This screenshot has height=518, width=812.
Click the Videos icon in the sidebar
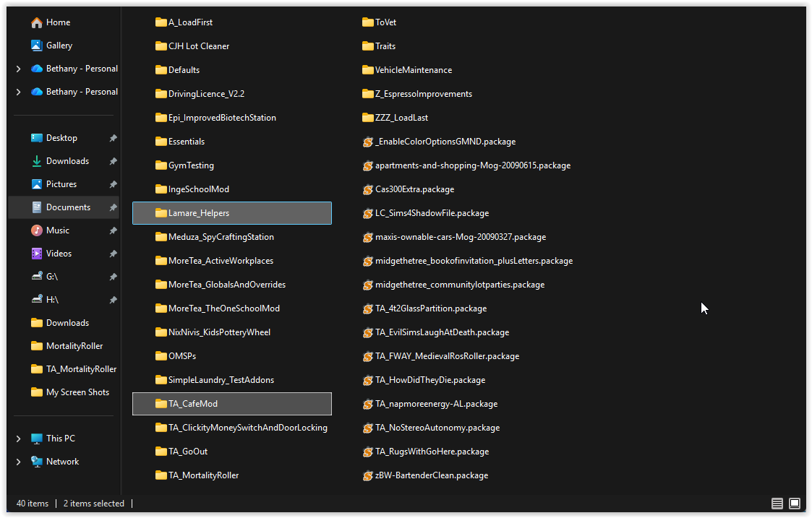coord(37,253)
